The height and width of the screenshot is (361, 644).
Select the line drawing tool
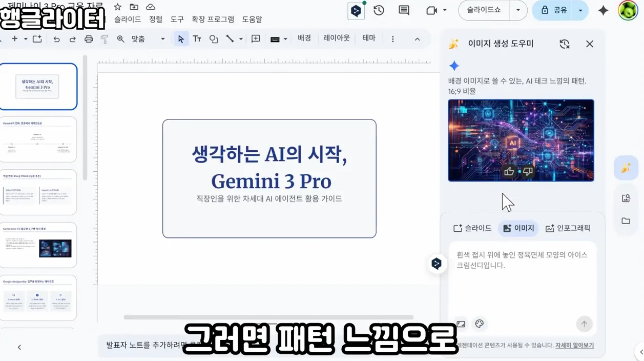[x=230, y=39]
